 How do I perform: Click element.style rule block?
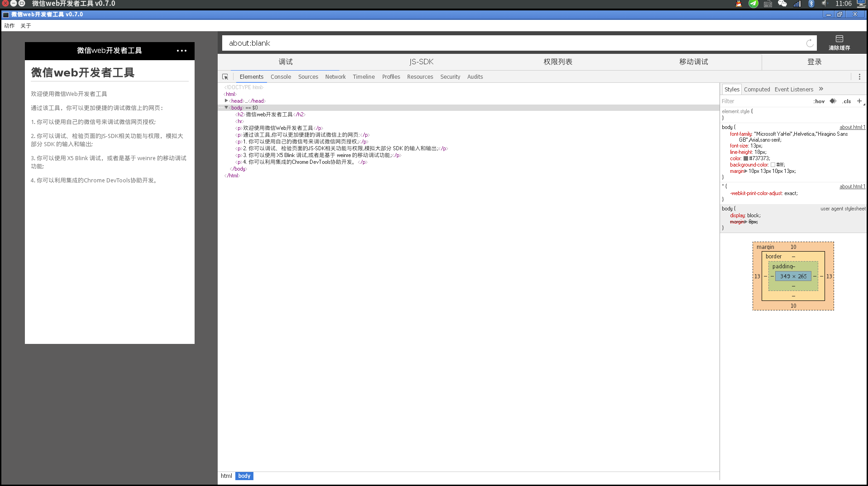click(x=792, y=114)
